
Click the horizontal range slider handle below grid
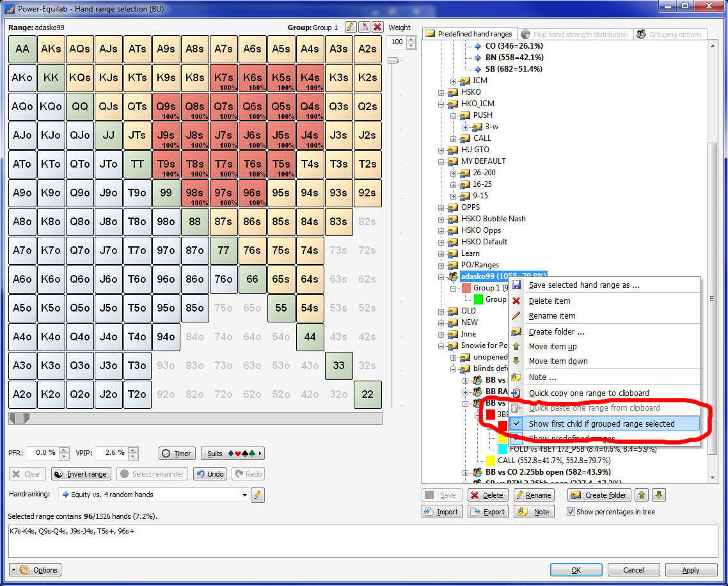click(x=19, y=418)
